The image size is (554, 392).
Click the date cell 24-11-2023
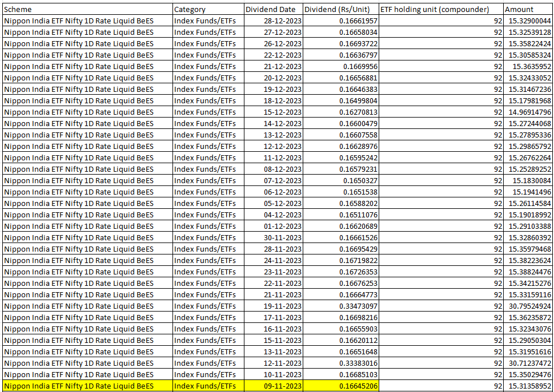[274, 260]
